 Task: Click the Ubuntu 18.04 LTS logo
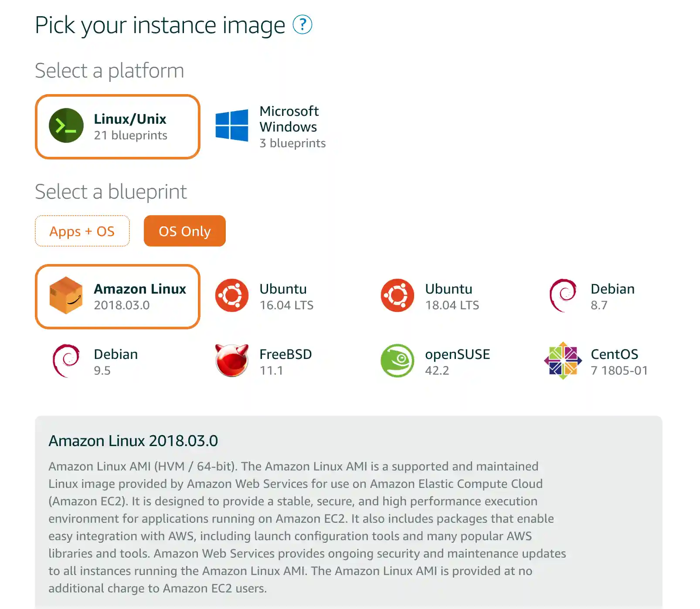tap(397, 295)
